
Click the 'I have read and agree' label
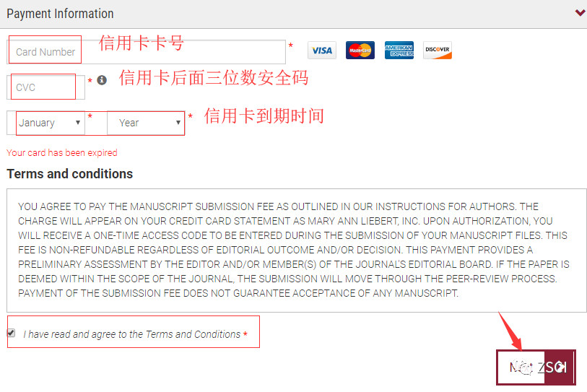(x=132, y=334)
